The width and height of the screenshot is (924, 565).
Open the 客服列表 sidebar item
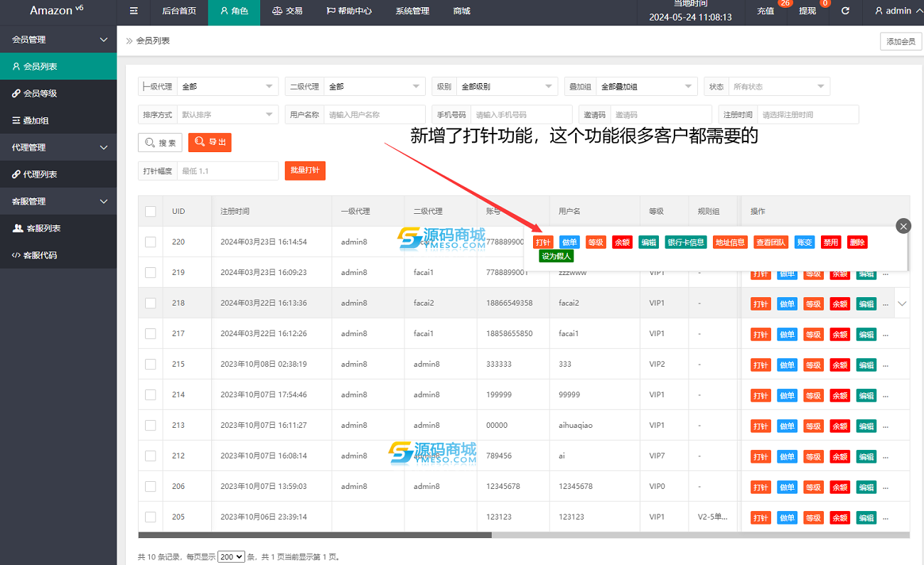58,228
